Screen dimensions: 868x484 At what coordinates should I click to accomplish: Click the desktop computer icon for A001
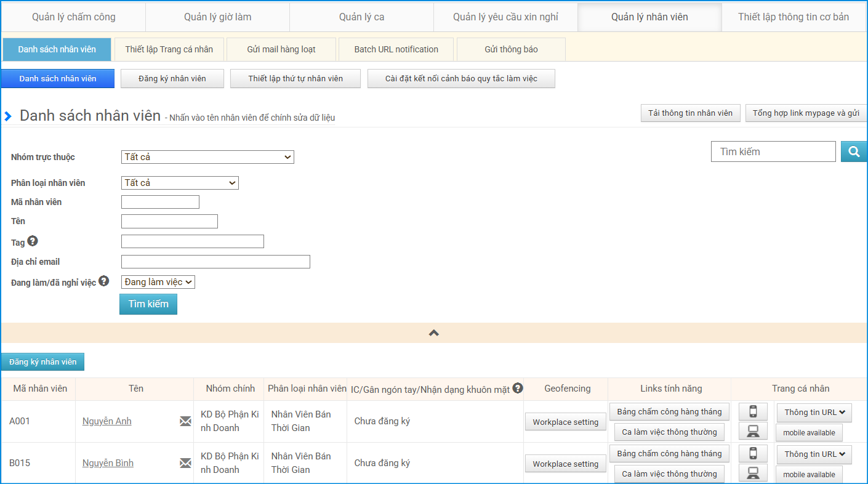[753, 432]
